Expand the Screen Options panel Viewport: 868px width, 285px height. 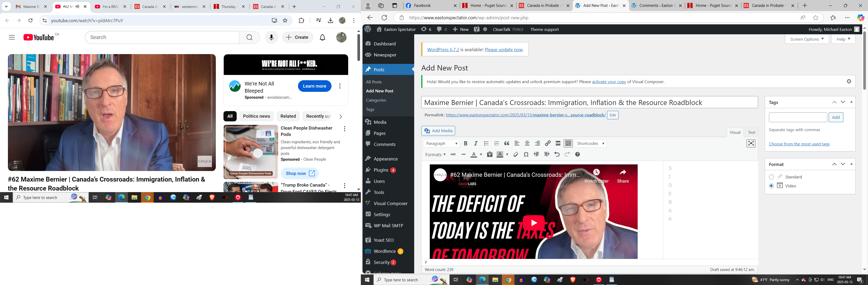pos(807,39)
